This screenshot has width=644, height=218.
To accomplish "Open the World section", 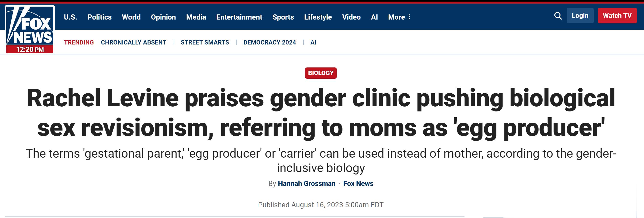I will point(131,17).
